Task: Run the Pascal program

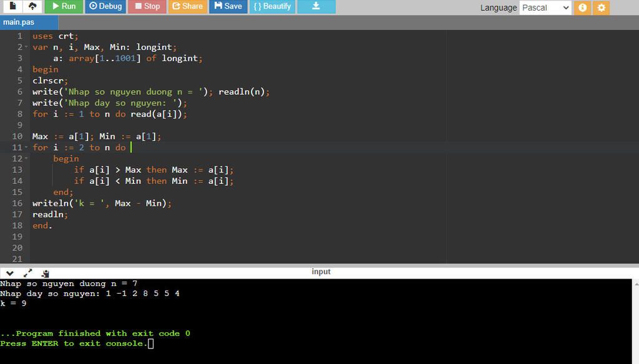Action: 64,6
